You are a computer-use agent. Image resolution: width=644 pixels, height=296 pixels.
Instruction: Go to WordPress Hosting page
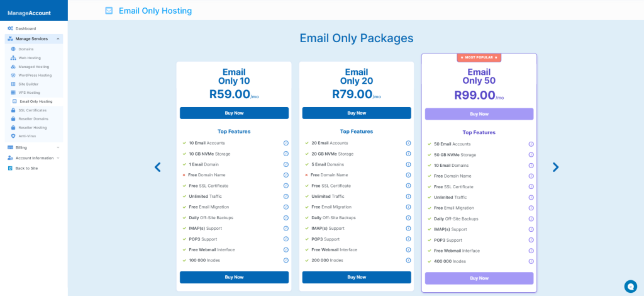[35, 75]
